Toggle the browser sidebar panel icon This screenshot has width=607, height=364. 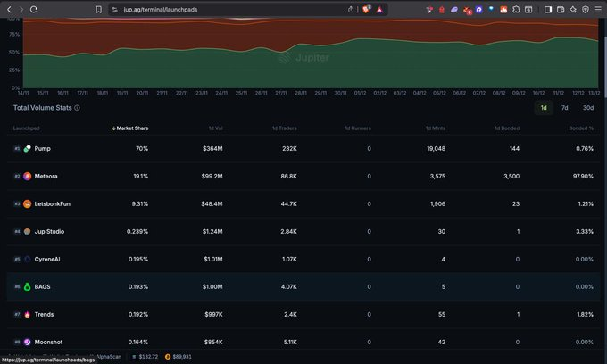(548, 9)
